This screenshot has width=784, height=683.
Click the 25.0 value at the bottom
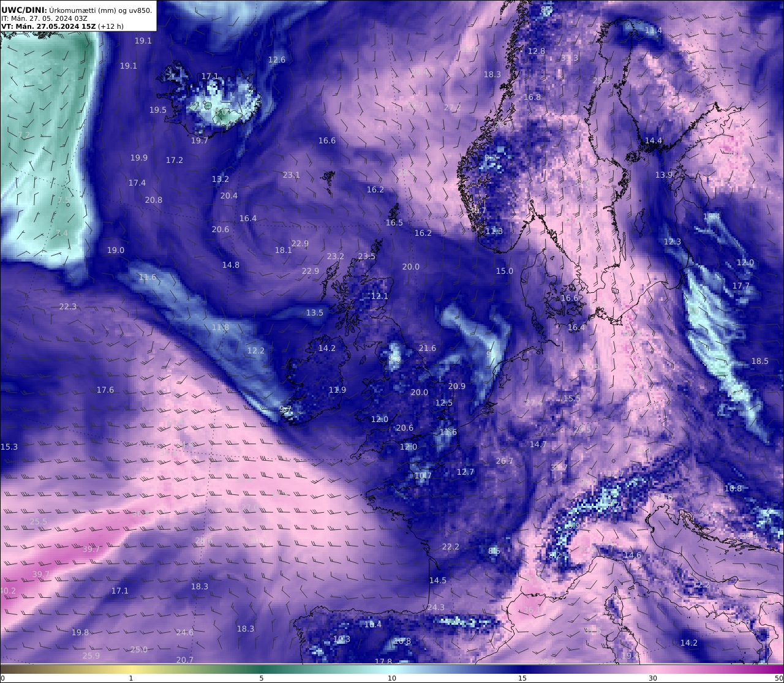(x=139, y=649)
